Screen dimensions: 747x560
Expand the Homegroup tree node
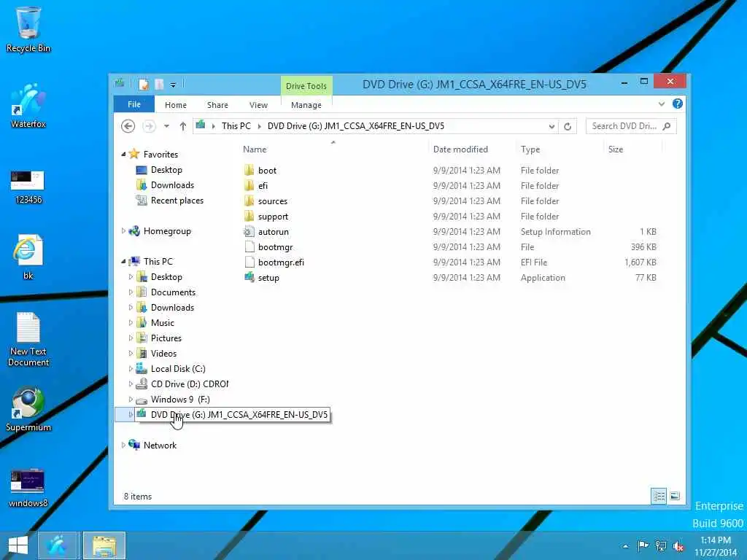(x=123, y=231)
